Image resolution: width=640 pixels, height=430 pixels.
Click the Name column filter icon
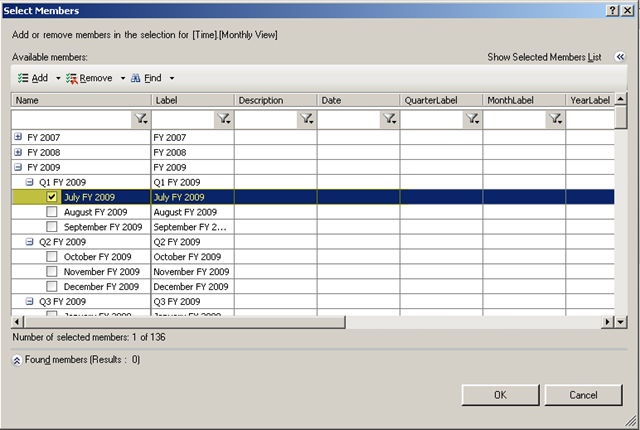click(141, 119)
